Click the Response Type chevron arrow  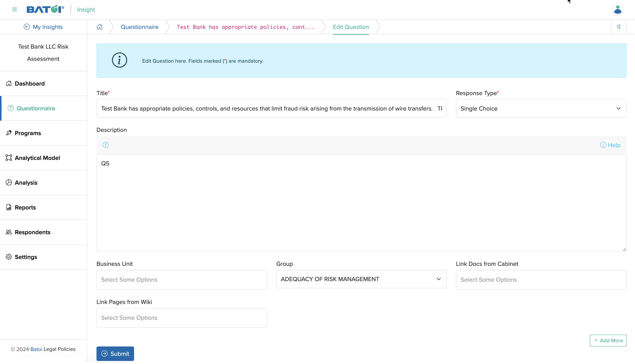click(x=618, y=108)
